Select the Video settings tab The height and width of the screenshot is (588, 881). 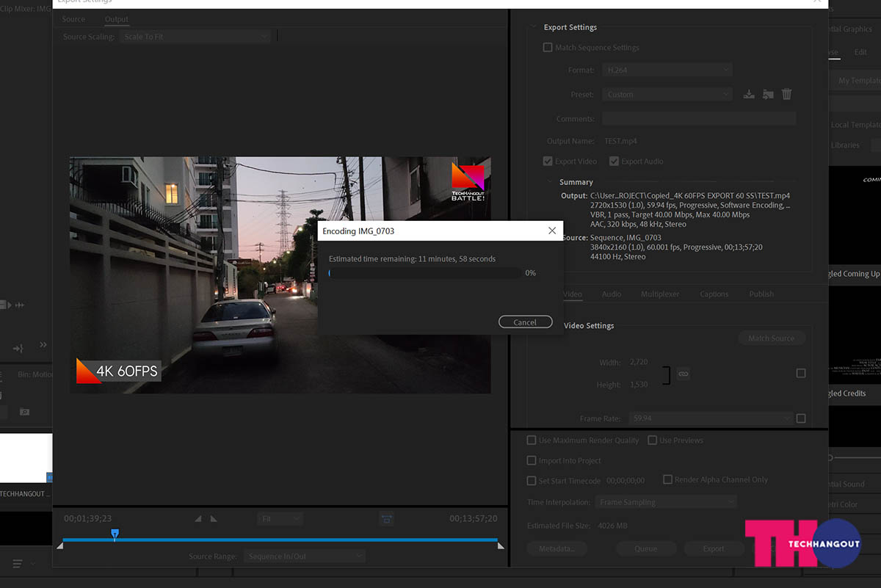click(x=573, y=294)
